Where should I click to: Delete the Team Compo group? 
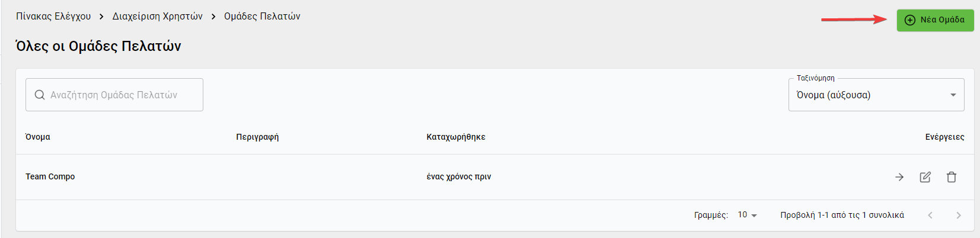click(x=952, y=177)
